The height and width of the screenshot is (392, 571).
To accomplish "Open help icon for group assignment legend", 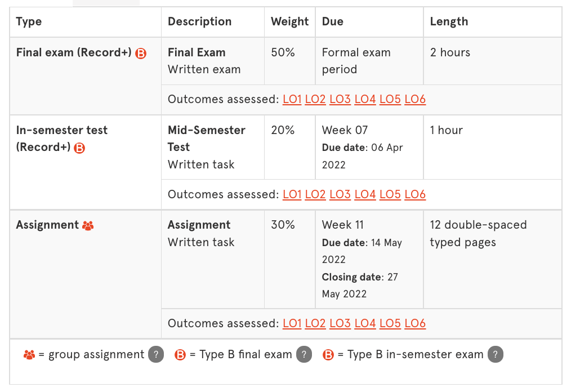I will click(x=155, y=355).
